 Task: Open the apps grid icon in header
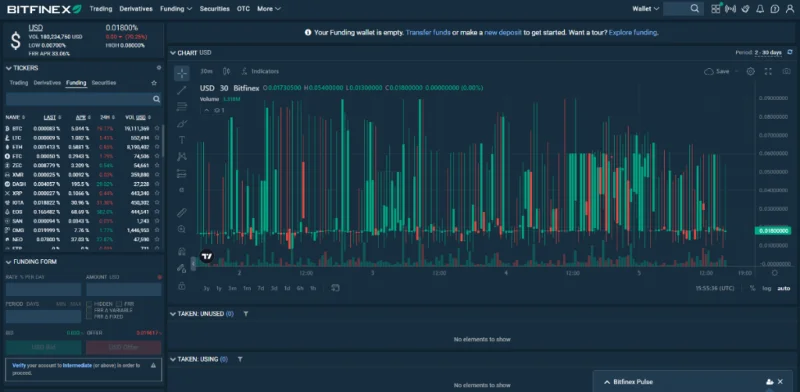716,9
